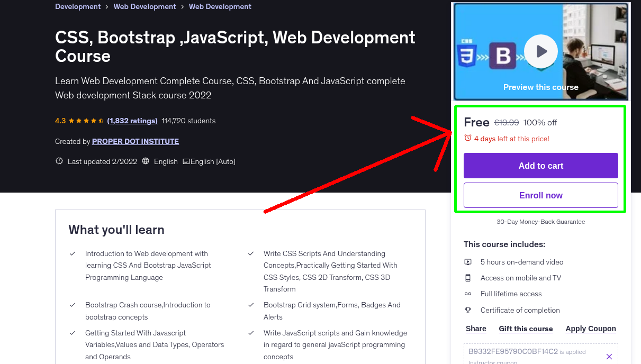Click the Enroll now button
Image resolution: width=641 pixels, height=364 pixels.
click(x=541, y=195)
